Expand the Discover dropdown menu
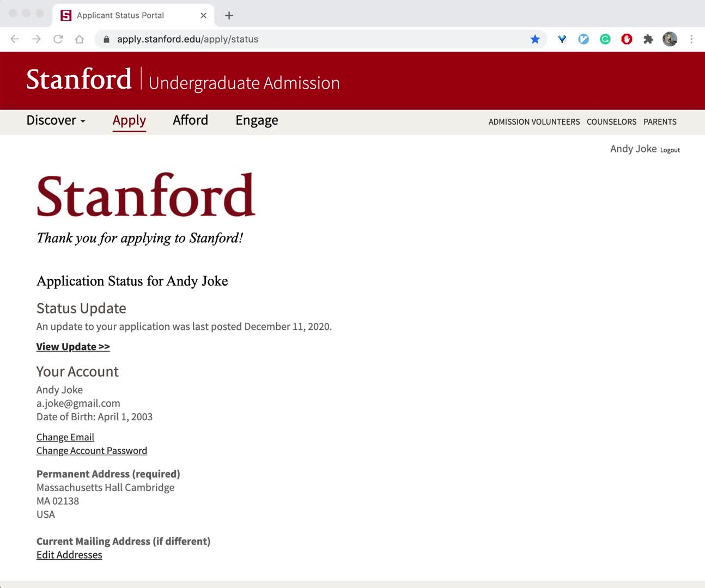Image resolution: width=705 pixels, height=588 pixels. pos(56,120)
